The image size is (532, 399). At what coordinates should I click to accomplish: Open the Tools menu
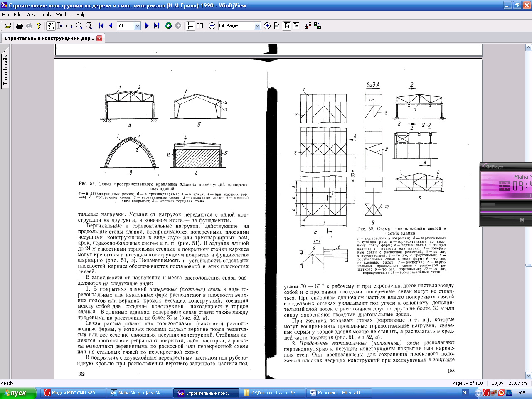click(46, 15)
